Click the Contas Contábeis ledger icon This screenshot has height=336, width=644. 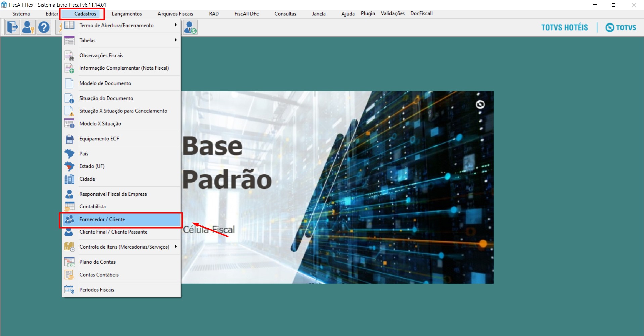(69, 275)
